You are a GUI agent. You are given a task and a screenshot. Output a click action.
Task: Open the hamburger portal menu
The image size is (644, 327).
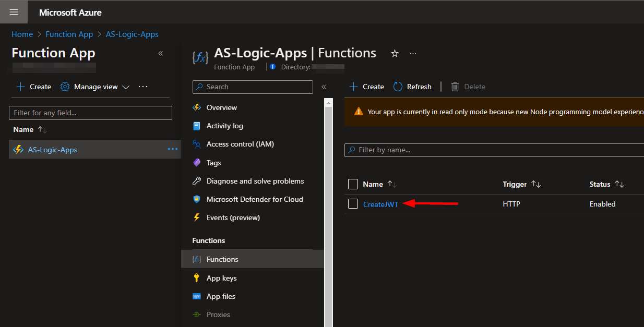[x=14, y=12]
